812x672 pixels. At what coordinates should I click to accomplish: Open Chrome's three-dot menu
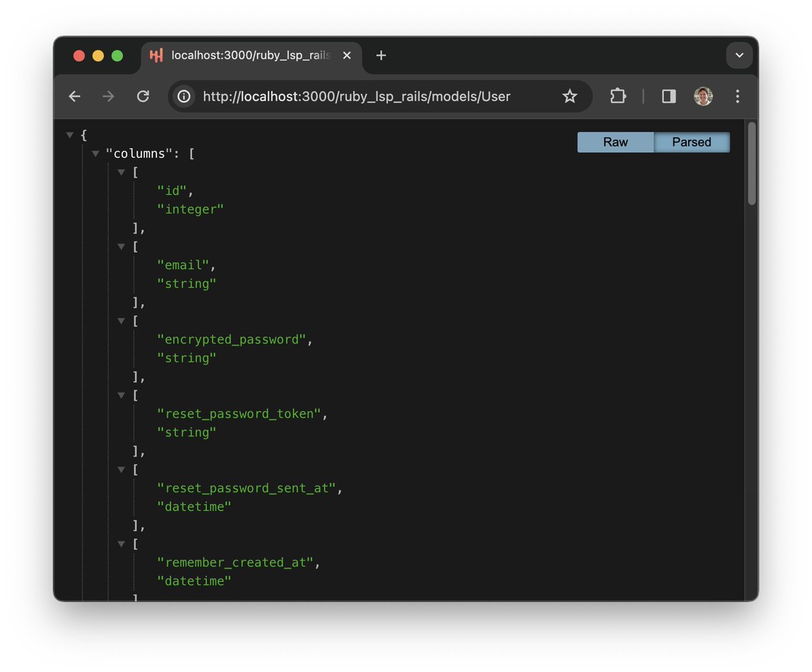pyautogui.click(x=738, y=97)
